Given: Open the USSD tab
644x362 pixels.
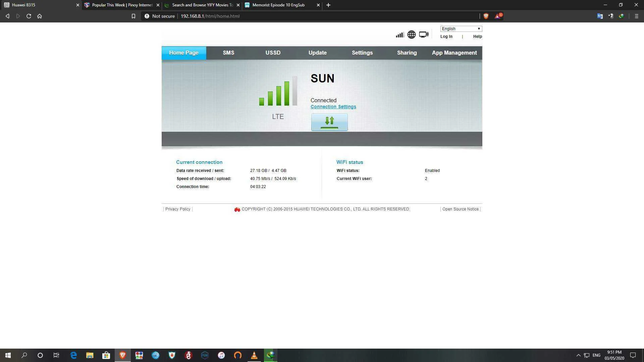Looking at the screenshot, I should (273, 53).
